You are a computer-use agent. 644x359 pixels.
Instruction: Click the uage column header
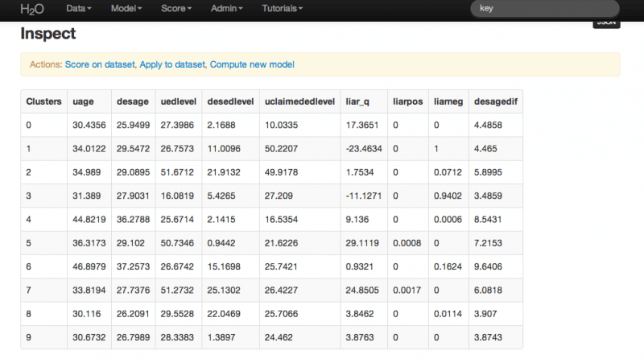pos(84,101)
